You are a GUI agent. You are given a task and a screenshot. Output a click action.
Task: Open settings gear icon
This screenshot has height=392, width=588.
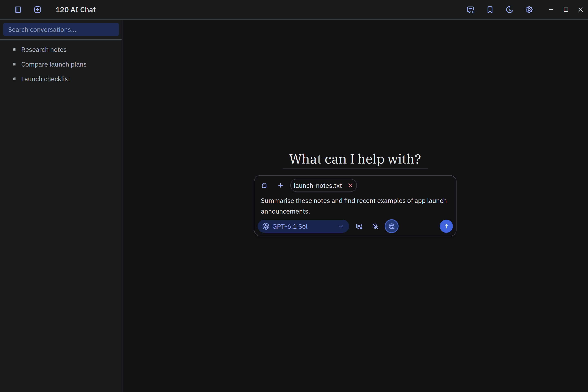click(x=529, y=10)
